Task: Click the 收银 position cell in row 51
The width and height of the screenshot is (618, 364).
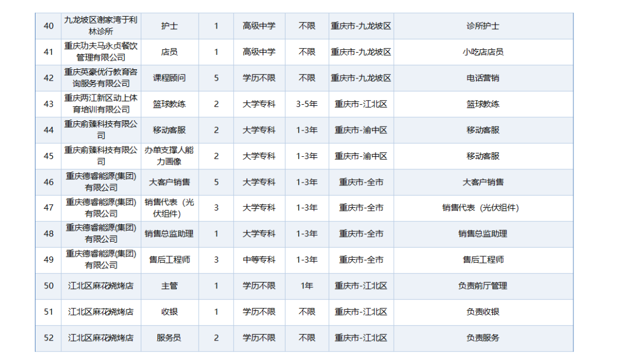Action: tap(169, 312)
